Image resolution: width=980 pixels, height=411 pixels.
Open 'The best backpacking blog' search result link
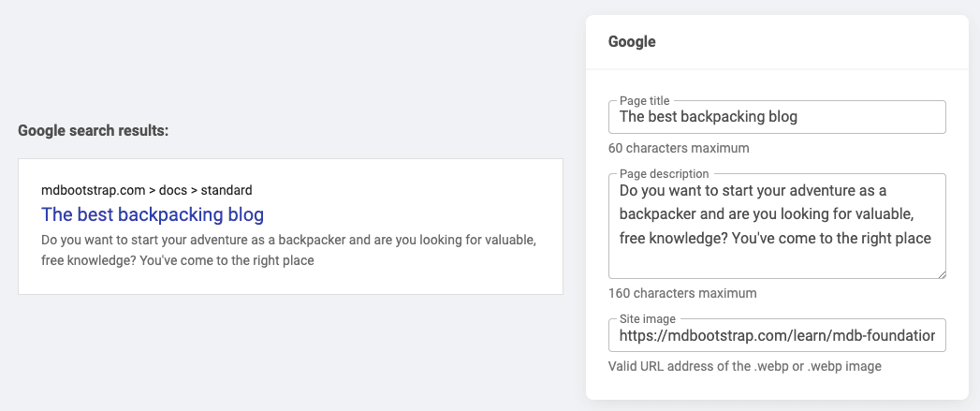pyautogui.click(x=153, y=214)
